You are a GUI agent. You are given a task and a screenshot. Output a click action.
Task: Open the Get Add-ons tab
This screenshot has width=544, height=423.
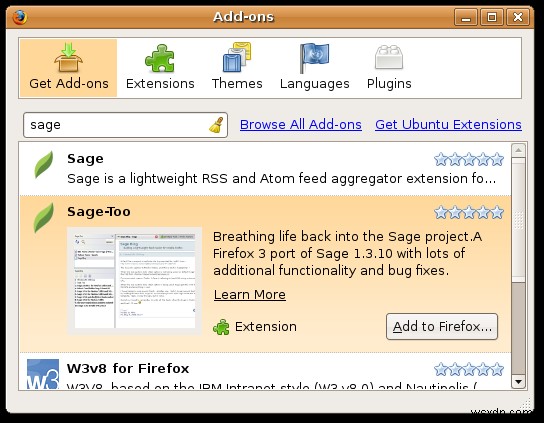(68, 68)
